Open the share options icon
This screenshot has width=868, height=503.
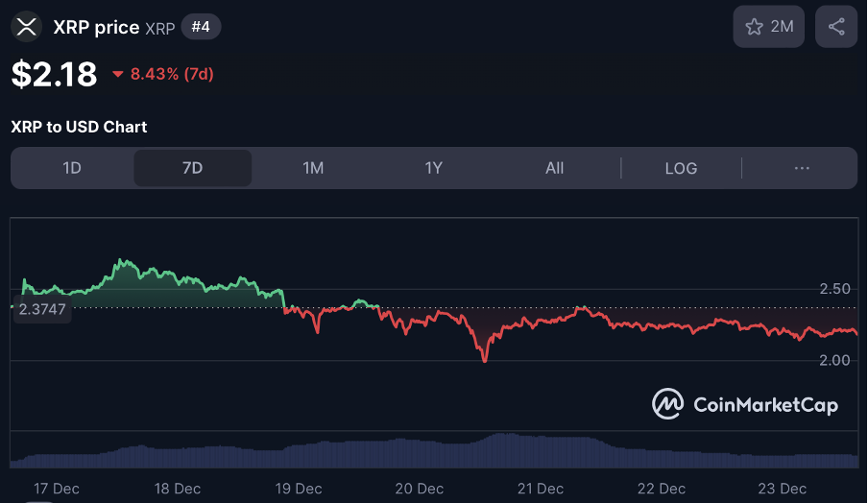click(x=835, y=27)
